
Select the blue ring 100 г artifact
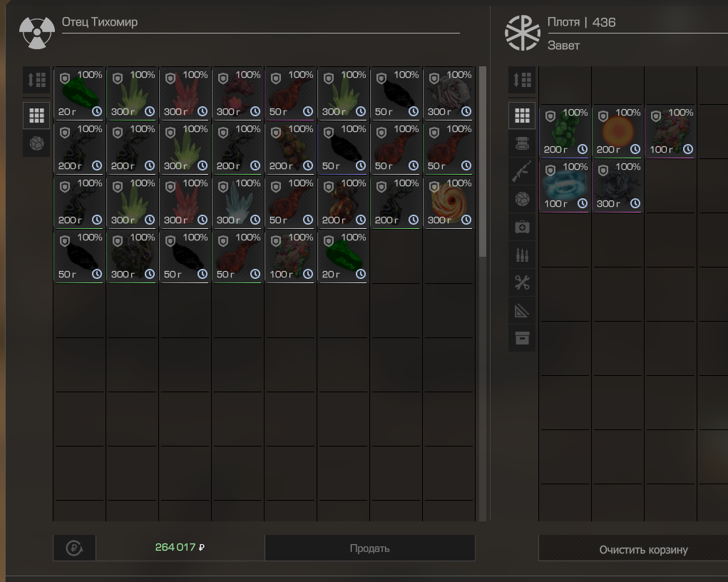coord(565,185)
